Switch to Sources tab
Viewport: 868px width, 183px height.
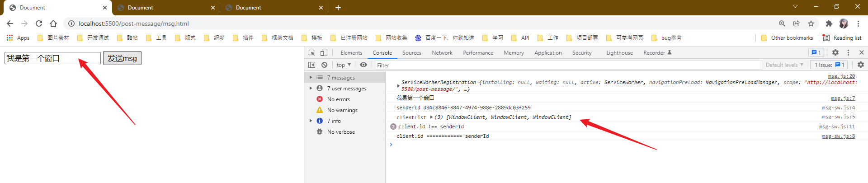pyautogui.click(x=412, y=53)
